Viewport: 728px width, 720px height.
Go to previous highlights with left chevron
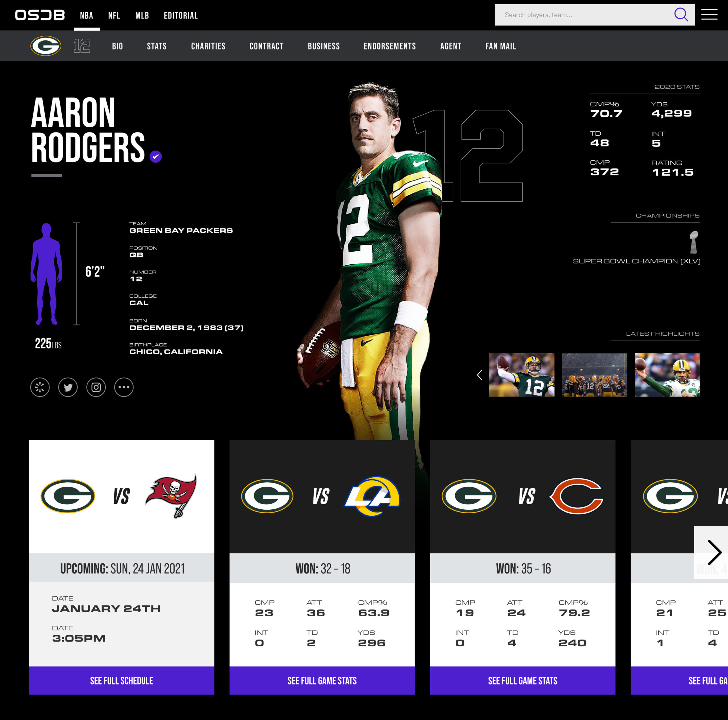(x=479, y=375)
